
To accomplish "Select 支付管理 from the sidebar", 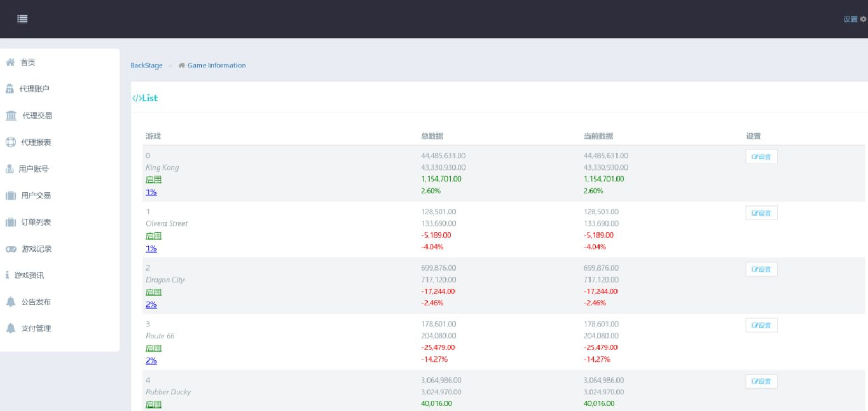I will click(36, 328).
